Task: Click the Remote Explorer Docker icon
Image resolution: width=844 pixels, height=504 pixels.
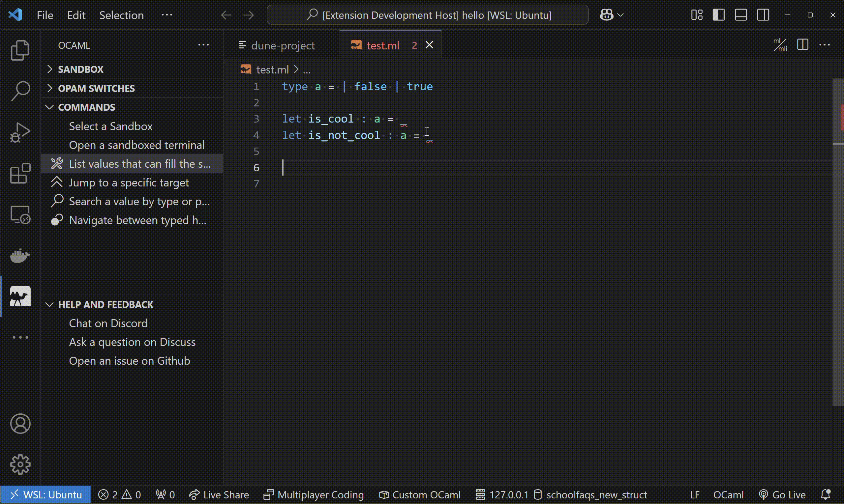Action: [x=20, y=255]
